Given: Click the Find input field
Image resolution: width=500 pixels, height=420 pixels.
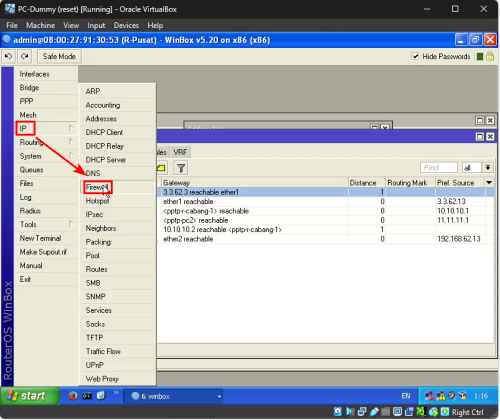Looking at the screenshot, I should coord(439,167).
